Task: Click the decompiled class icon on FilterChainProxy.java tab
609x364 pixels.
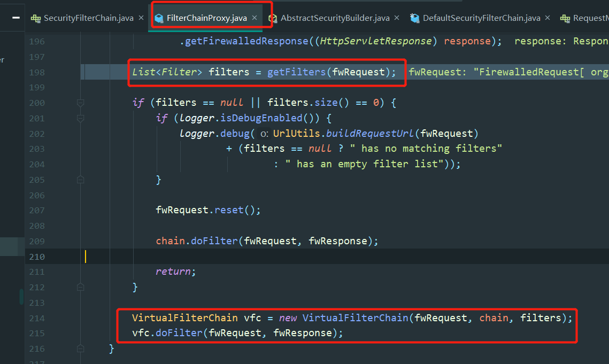Action: point(158,17)
